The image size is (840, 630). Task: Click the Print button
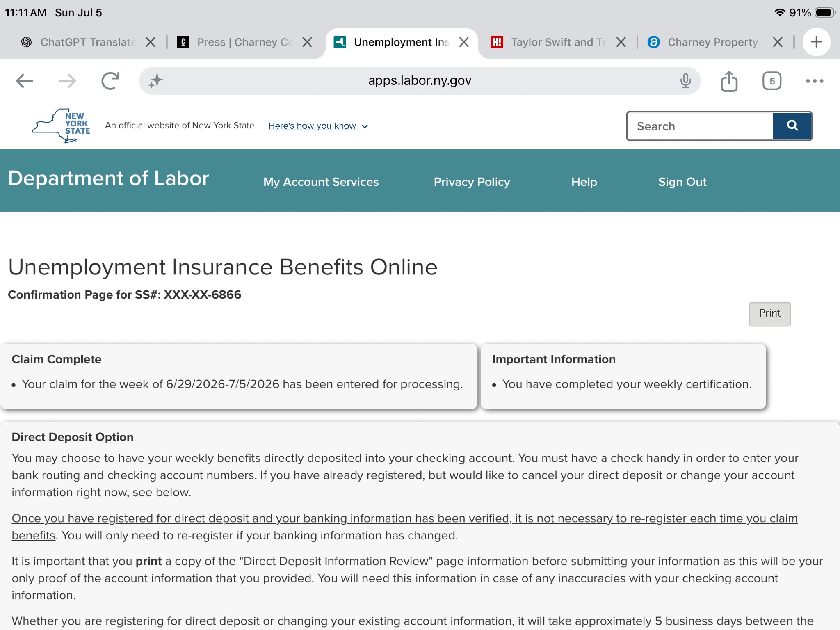point(769,314)
